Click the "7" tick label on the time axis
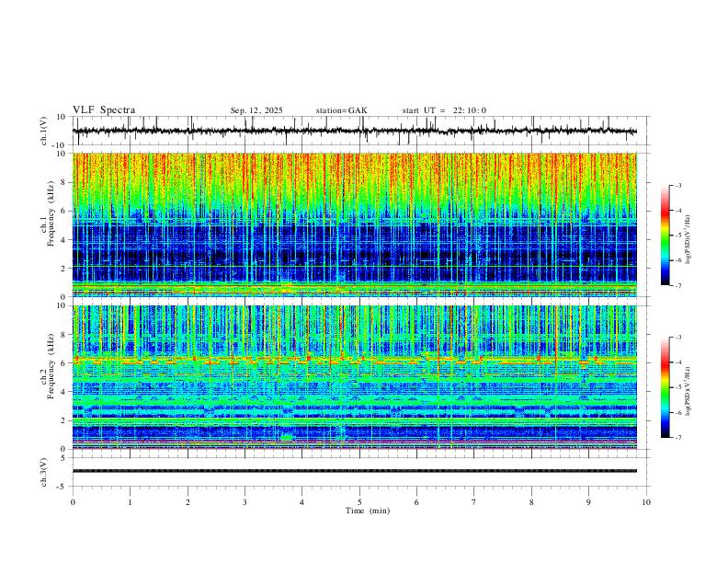Screen dimensions: 728x563 [x=474, y=502]
